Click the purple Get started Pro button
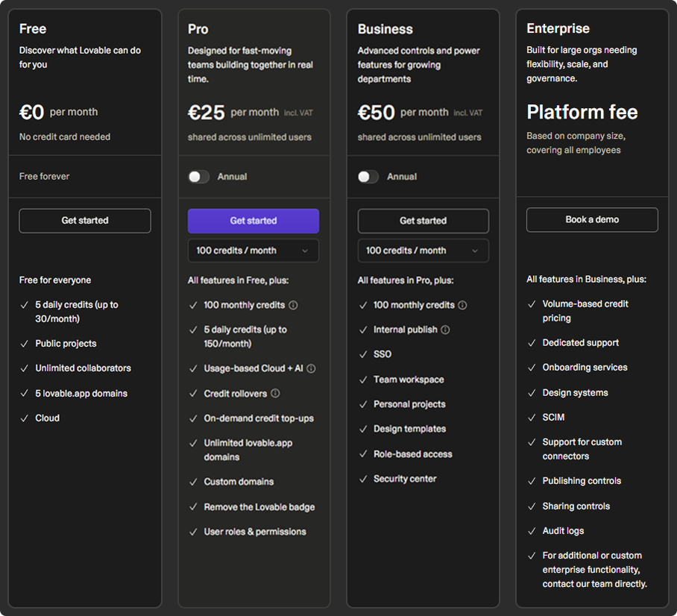Viewport: 677px width, 616px height. [253, 221]
